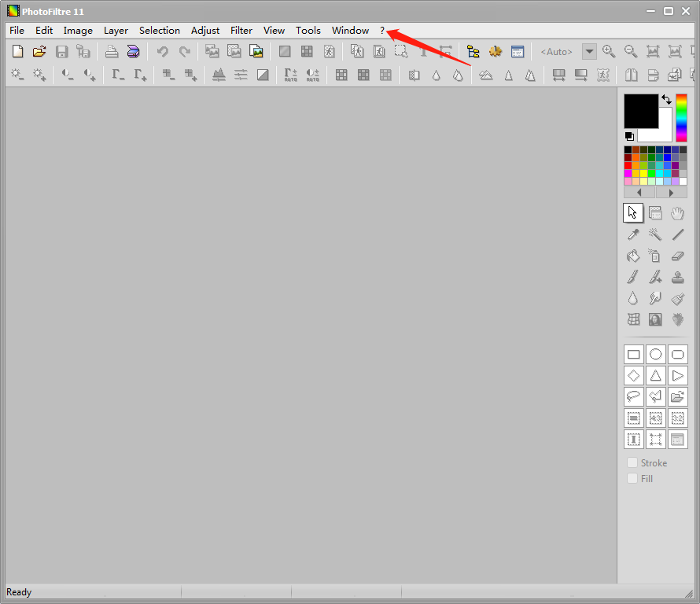Open the question mark help menu

pos(382,31)
